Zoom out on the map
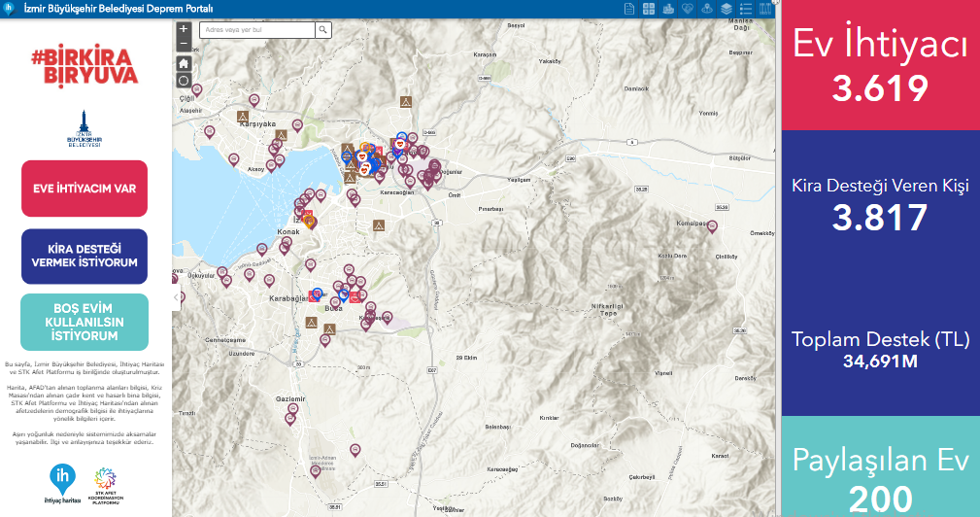Screen dimensions: 980x517 [x=184, y=44]
